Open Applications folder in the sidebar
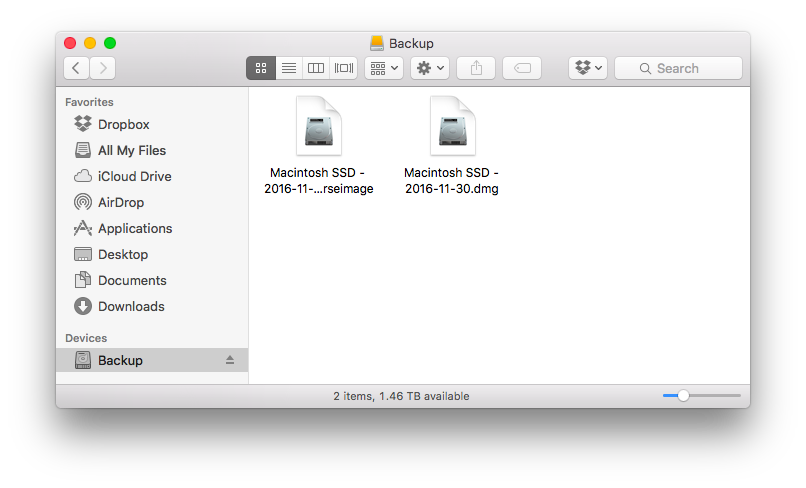This screenshot has height=488, width=806. coord(134,228)
